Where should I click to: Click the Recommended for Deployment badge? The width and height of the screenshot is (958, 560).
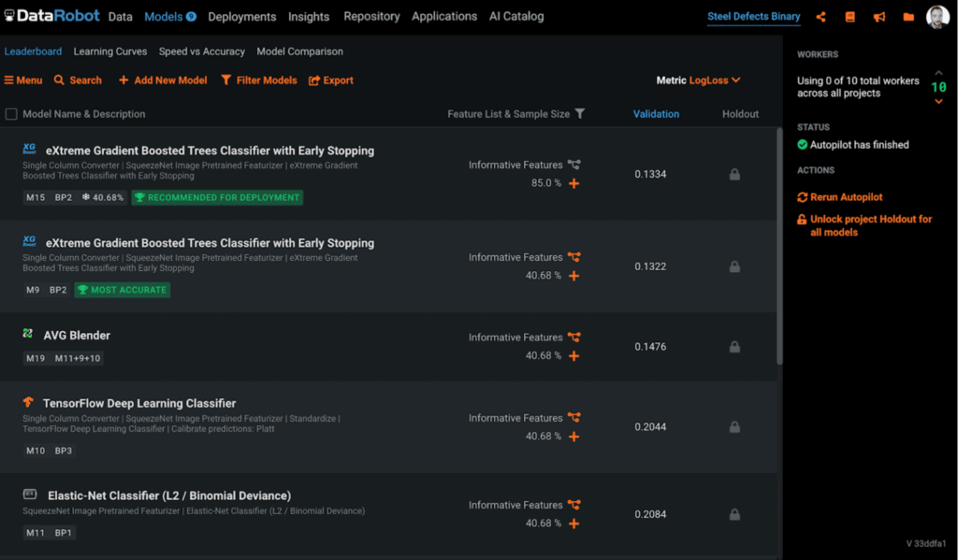(x=217, y=197)
